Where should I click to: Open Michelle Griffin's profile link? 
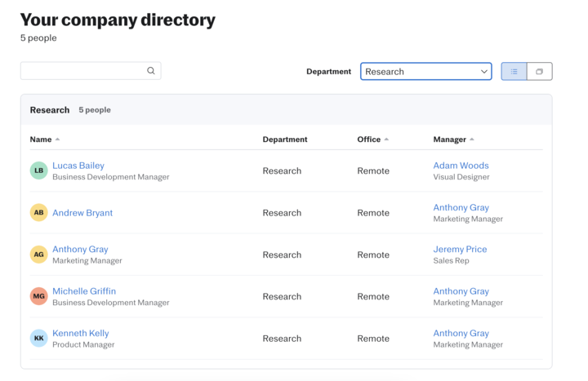coord(84,291)
